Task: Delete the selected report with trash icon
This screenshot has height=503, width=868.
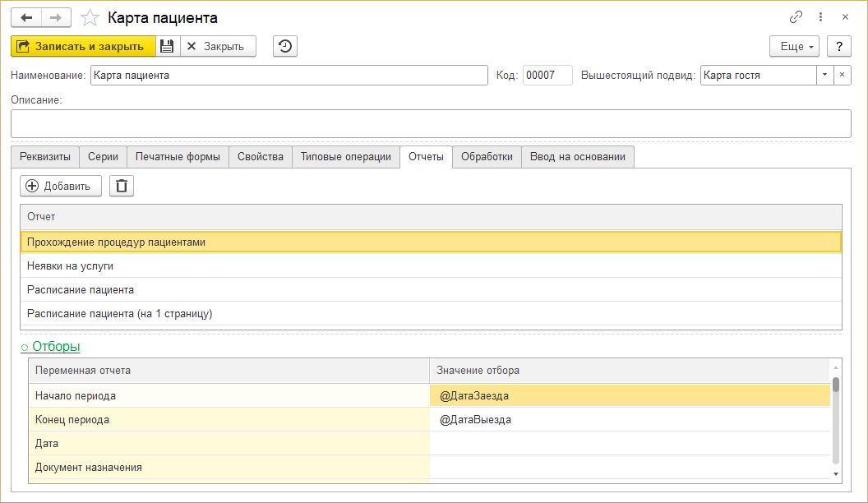Action: [x=122, y=186]
